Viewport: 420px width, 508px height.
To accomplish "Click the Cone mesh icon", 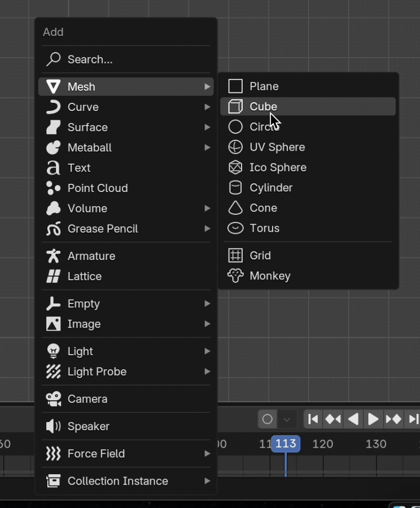I will pyautogui.click(x=235, y=208).
